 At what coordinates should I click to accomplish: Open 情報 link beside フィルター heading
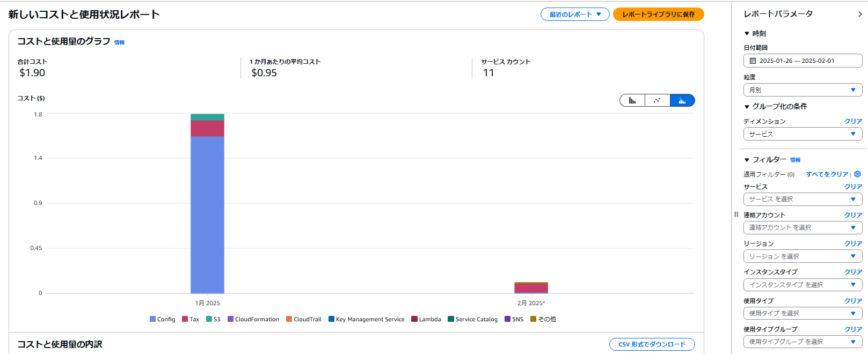tap(795, 160)
